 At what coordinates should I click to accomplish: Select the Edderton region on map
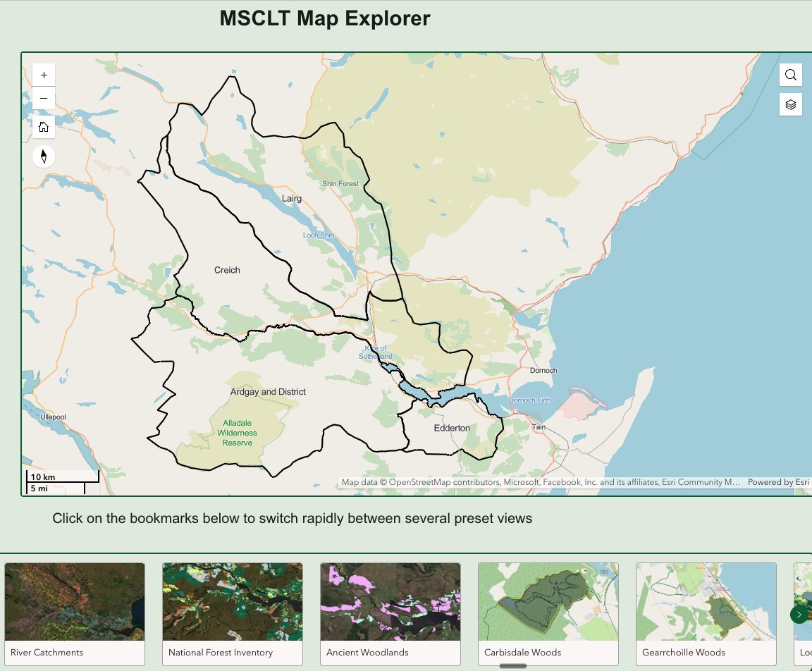(x=452, y=428)
